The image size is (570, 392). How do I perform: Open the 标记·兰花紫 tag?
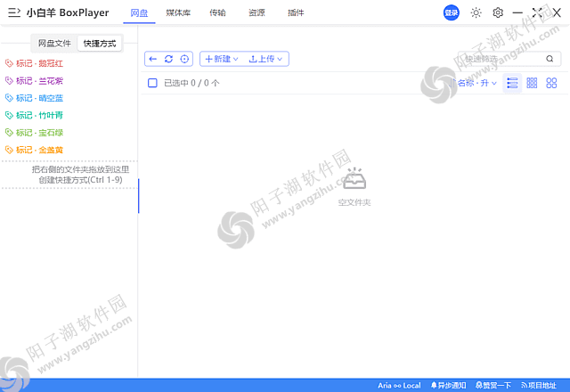point(34,81)
